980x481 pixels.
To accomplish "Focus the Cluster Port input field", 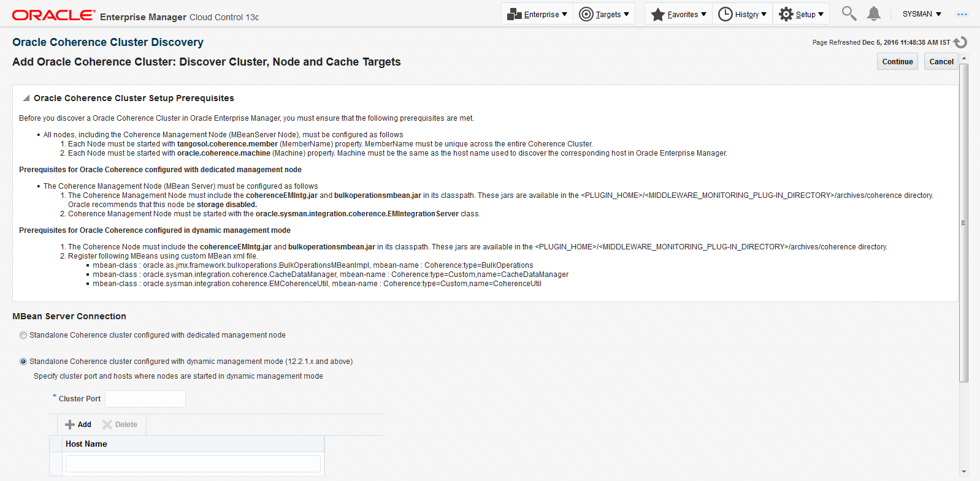I will click(x=145, y=399).
